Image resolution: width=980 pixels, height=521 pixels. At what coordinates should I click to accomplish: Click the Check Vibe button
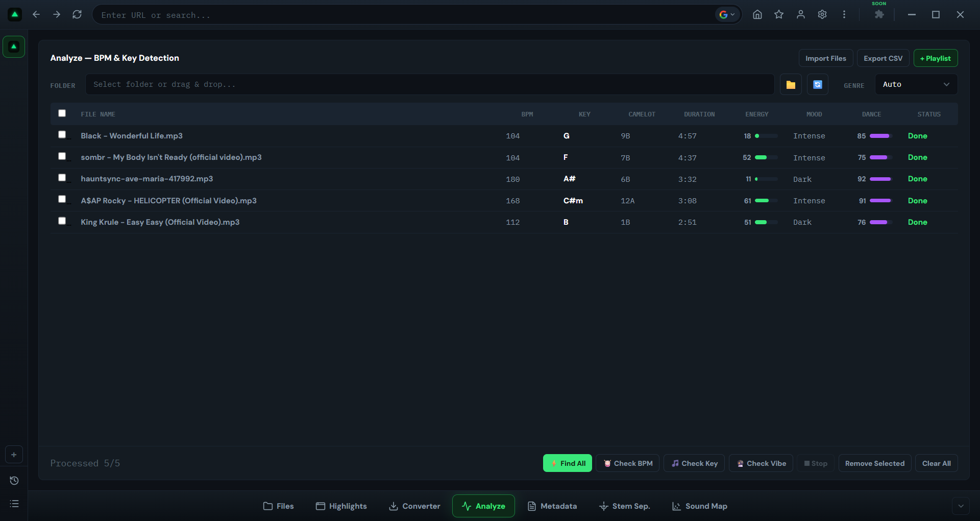(x=761, y=463)
